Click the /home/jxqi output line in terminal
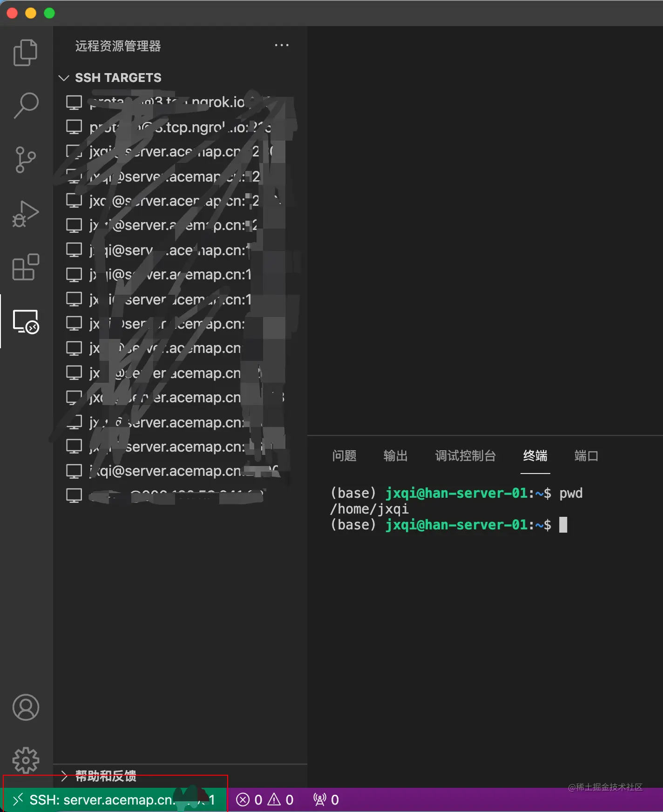This screenshot has width=663, height=812. (369, 509)
